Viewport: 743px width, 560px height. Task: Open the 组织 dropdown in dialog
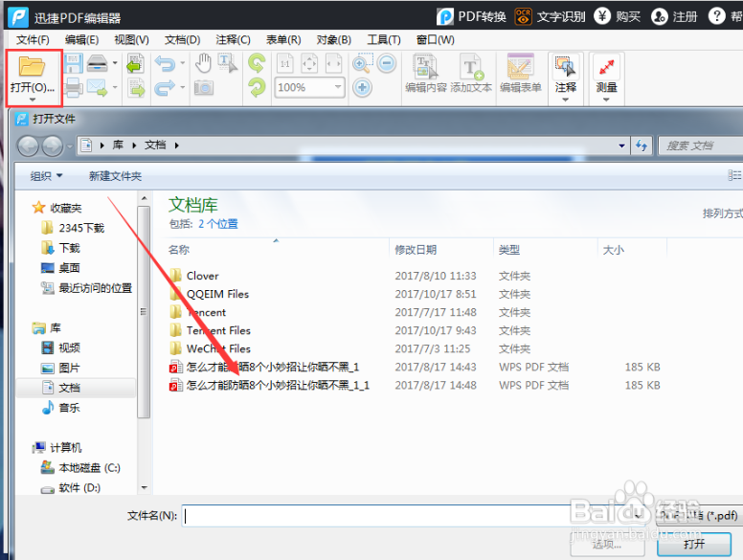(46, 176)
